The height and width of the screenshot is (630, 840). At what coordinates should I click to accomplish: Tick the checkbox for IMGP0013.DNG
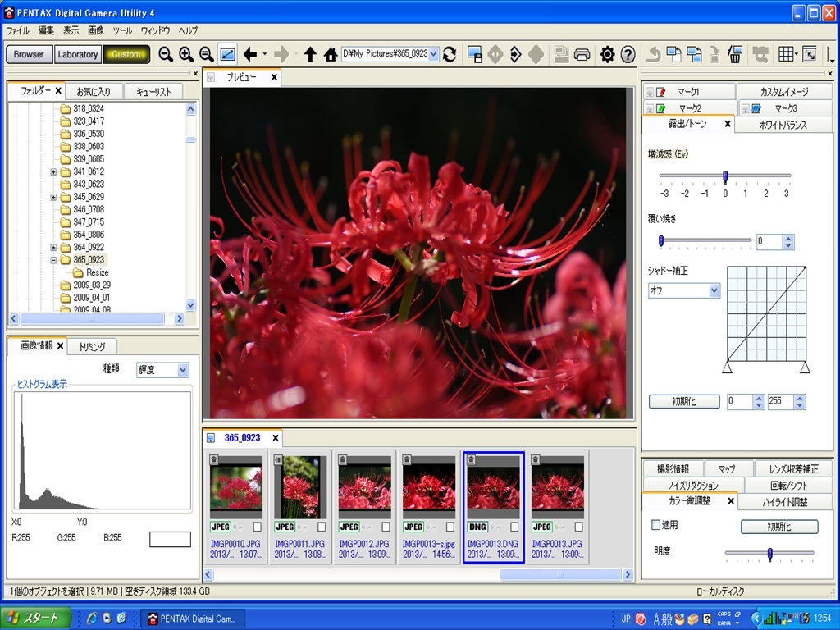pos(514,527)
